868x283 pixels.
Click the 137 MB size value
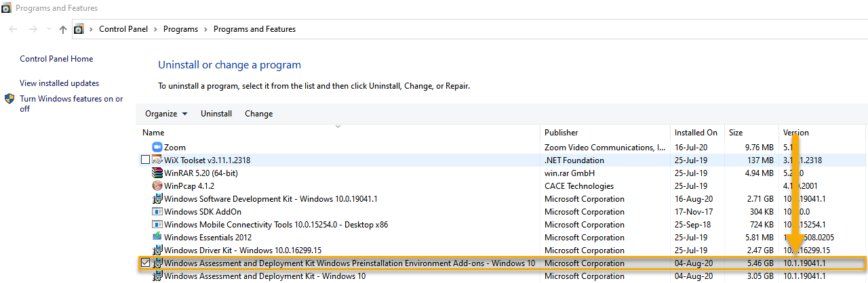tap(761, 160)
